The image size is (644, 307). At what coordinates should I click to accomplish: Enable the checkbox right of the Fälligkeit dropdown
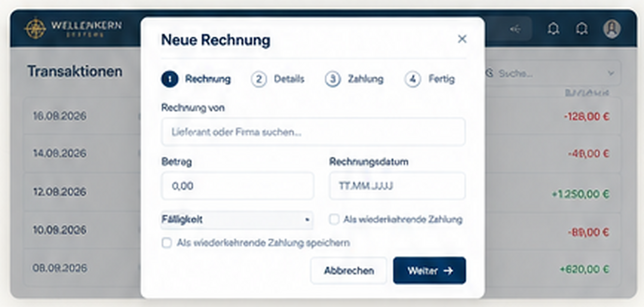tap(334, 219)
